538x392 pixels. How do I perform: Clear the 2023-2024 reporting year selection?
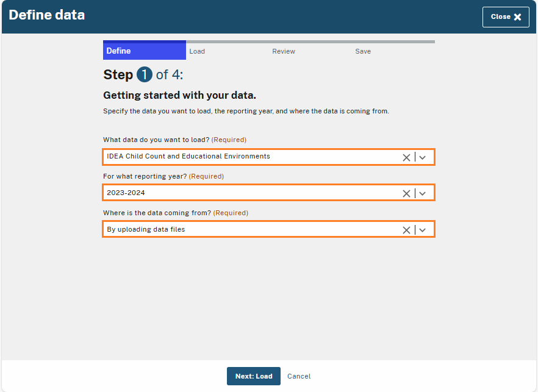pyautogui.click(x=406, y=193)
